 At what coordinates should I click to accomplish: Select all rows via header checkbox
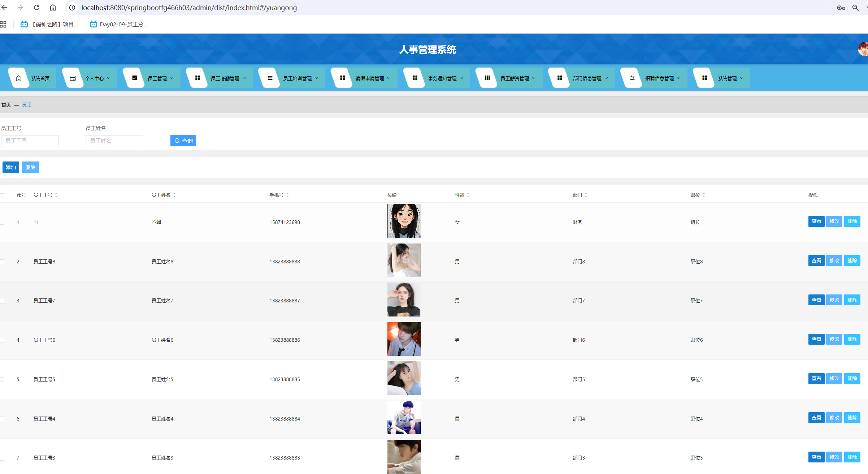pos(3,195)
